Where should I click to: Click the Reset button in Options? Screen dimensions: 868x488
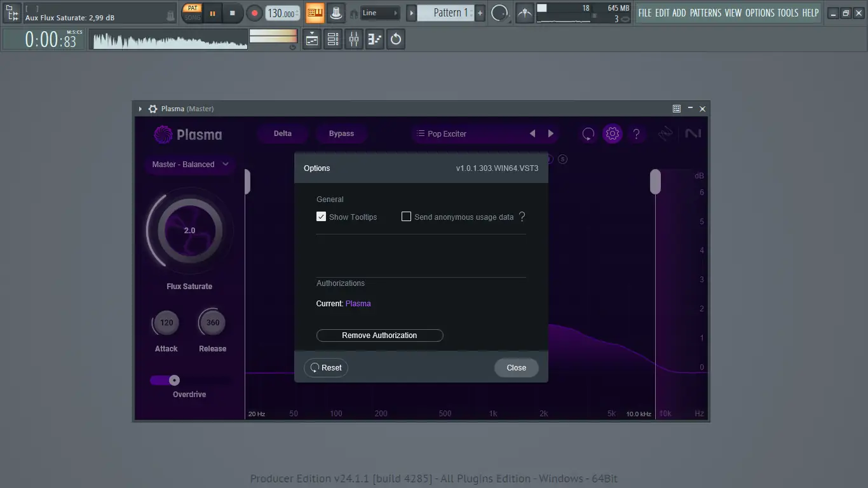(x=326, y=368)
